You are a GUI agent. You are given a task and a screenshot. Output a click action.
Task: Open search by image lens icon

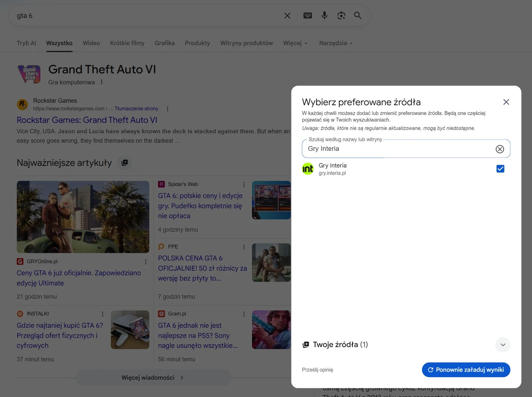click(341, 16)
